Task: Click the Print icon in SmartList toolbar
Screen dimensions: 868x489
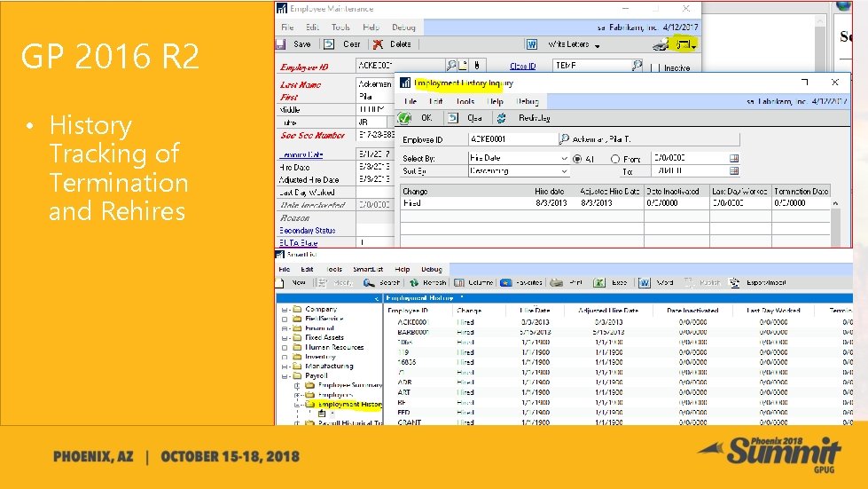Action: (556, 283)
